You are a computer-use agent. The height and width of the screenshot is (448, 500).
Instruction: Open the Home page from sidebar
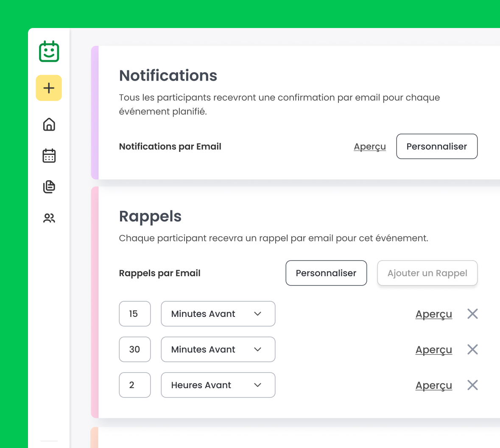pyautogui.click(x=49, y=124)
